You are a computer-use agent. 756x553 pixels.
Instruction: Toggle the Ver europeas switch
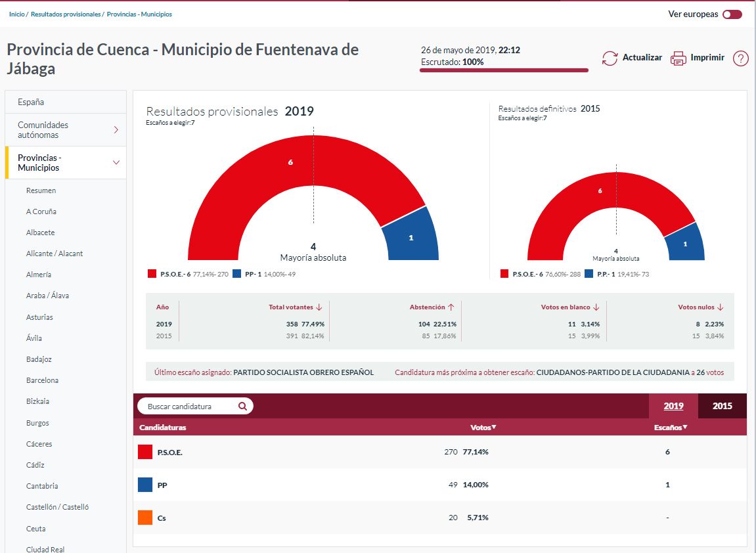click(732, 14)
